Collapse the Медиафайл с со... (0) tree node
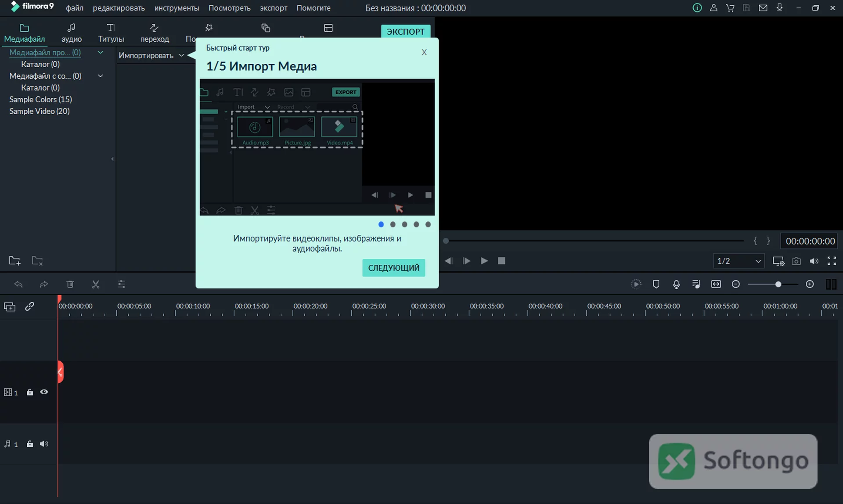This screenshot has width=843, height=504. coord(100,76)
